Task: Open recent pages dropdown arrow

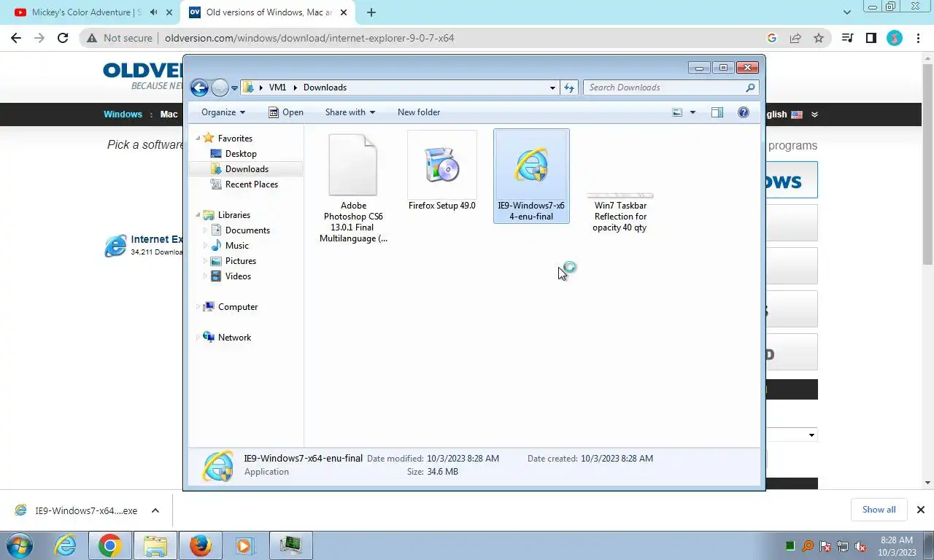Action: pyautogui.click(x=234, y=87)
